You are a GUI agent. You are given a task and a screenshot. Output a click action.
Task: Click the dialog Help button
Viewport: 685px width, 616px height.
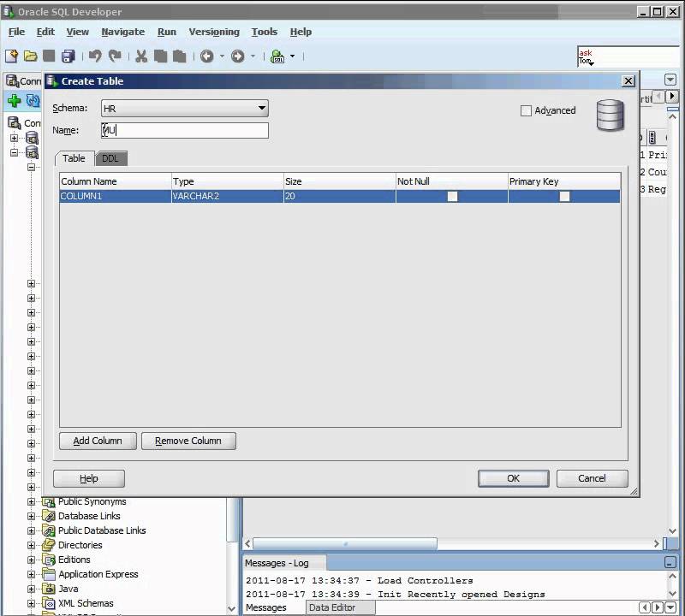click(x=89, y=479)
